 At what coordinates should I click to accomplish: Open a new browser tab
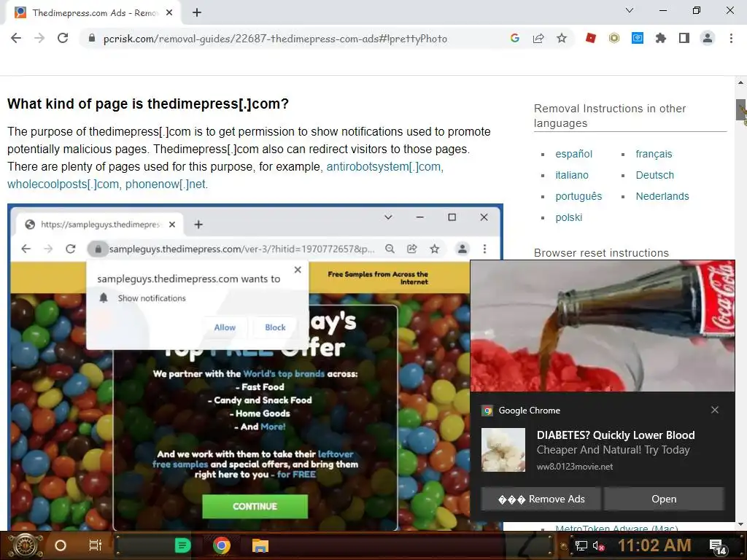[x=197, y=13]
